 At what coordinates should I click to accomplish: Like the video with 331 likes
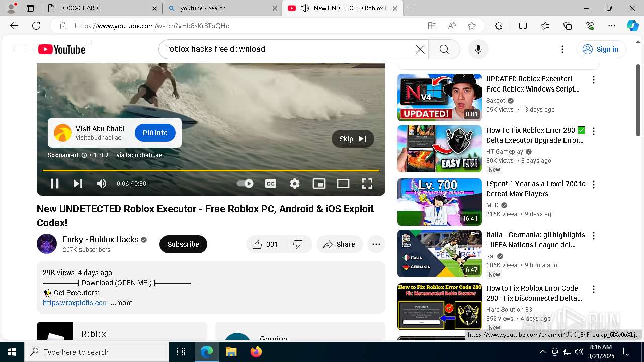click(x=266, y=244)
